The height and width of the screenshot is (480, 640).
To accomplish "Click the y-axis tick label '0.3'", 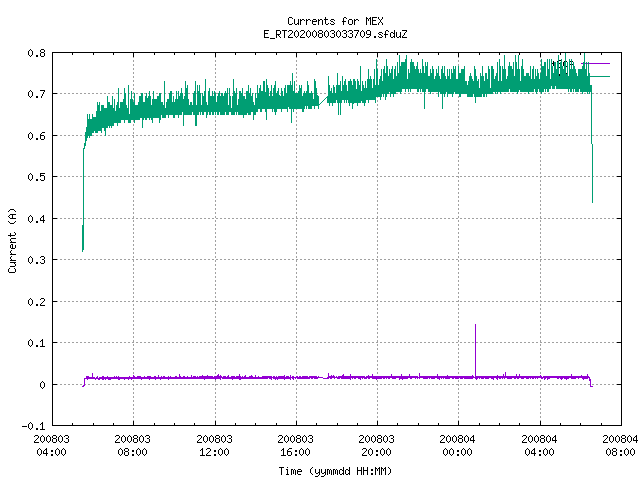I will (x=36, y=260).
